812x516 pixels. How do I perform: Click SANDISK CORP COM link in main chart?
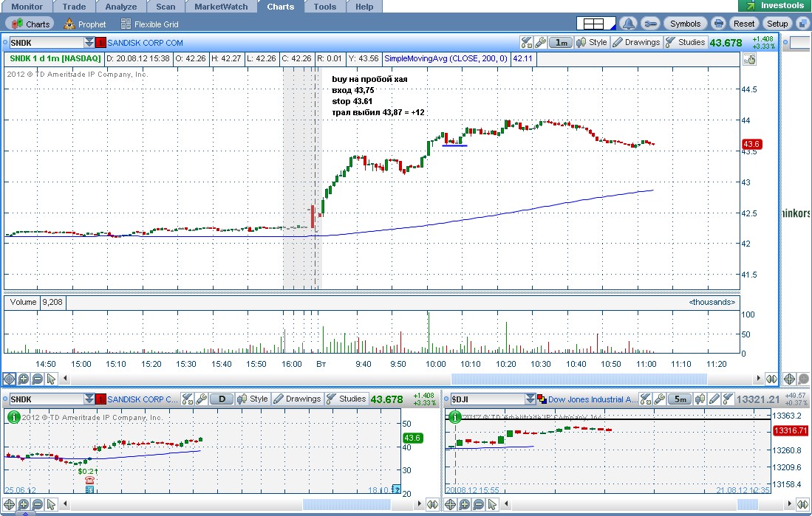pyautogui.click(x=145, y=43)
